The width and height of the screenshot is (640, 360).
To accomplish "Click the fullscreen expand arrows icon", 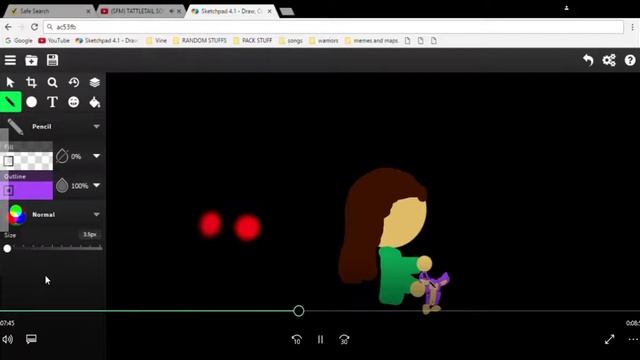I will coord(609,339).
